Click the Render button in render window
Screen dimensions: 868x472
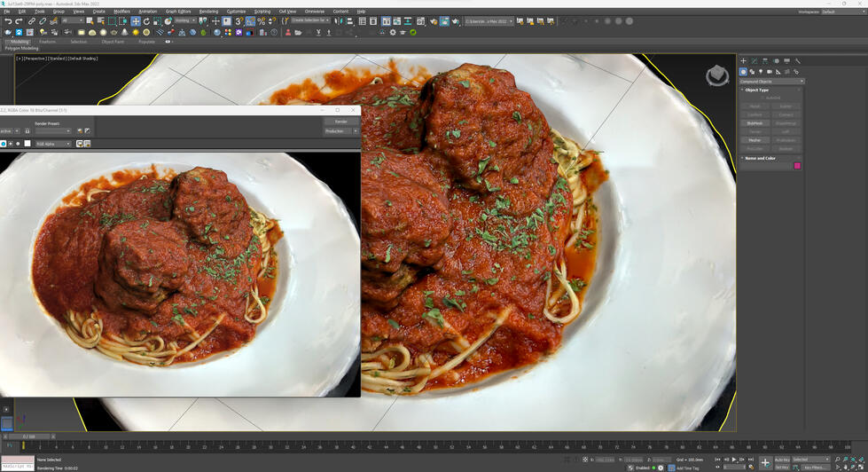pyautogui.click(x=341, y=122)
